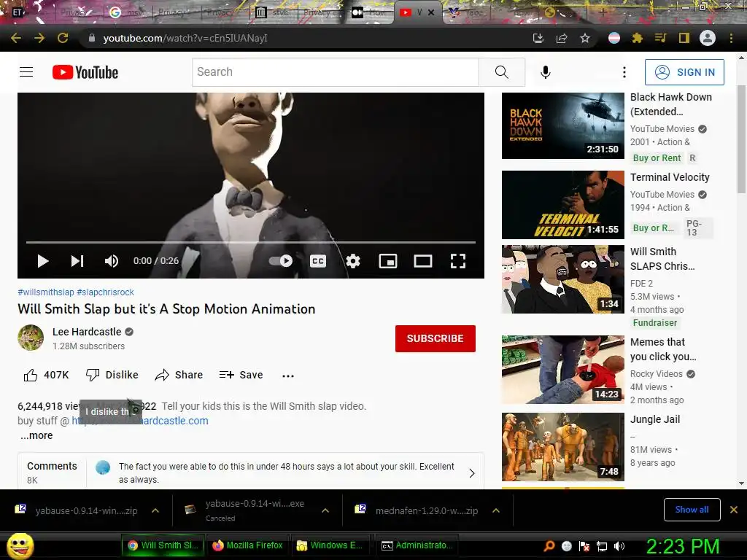Open Lee Hardcastle channel name
Viewport: 747px width, 560px height.
pos(87,332)
